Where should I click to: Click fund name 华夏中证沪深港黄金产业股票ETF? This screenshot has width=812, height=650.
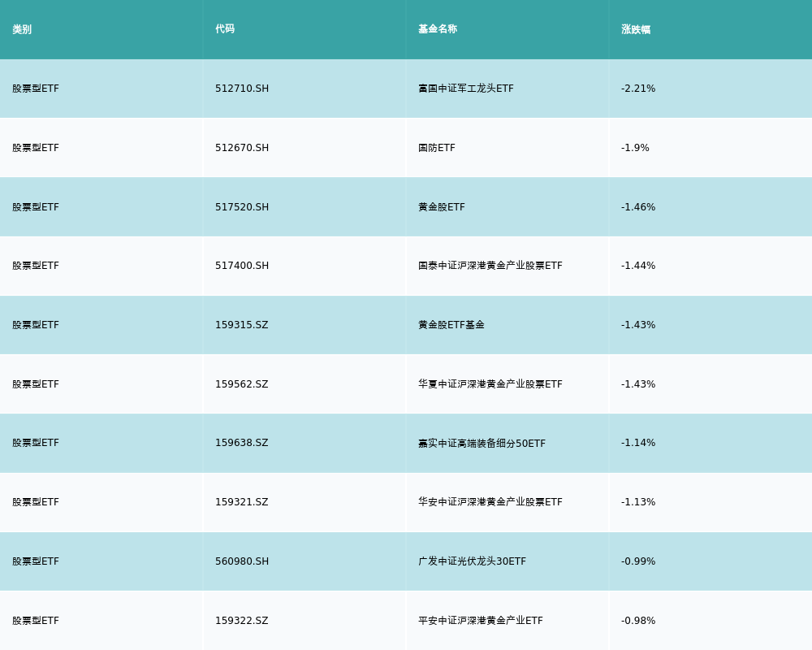490,384
